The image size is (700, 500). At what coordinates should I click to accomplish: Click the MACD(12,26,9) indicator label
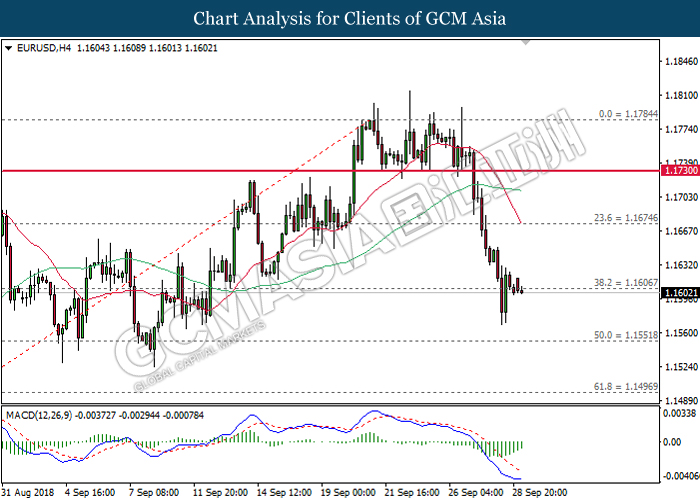pos(40,411)
